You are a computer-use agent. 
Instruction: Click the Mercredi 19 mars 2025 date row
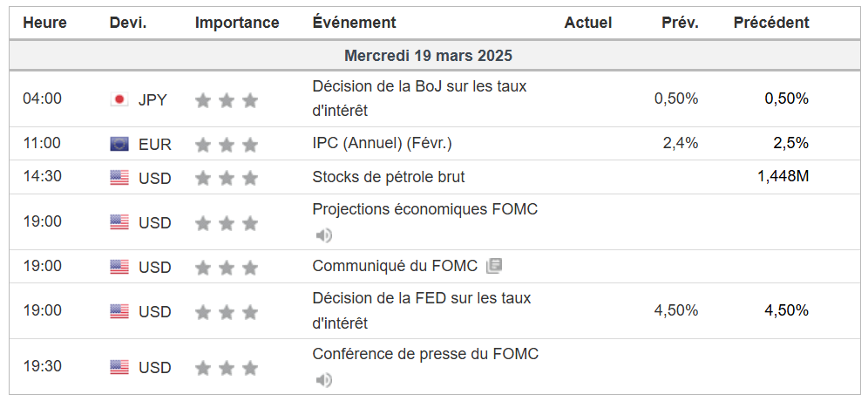[428, 56]
